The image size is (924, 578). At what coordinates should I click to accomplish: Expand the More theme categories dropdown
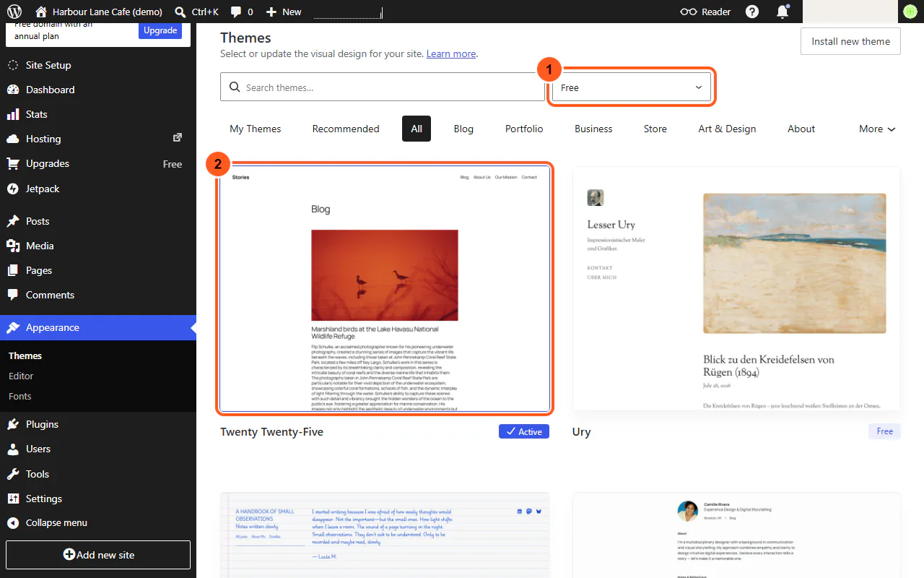click(877, 129)
